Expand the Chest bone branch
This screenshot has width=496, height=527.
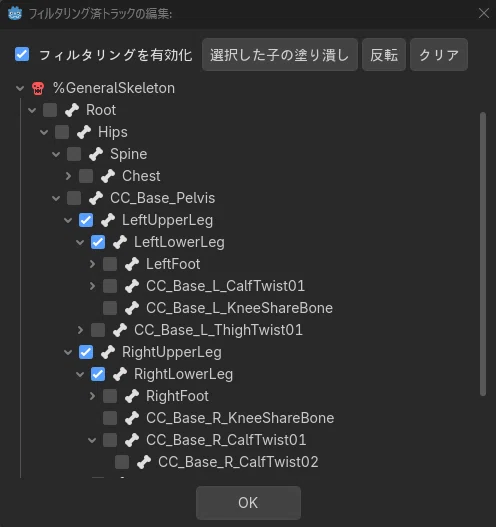68,176
